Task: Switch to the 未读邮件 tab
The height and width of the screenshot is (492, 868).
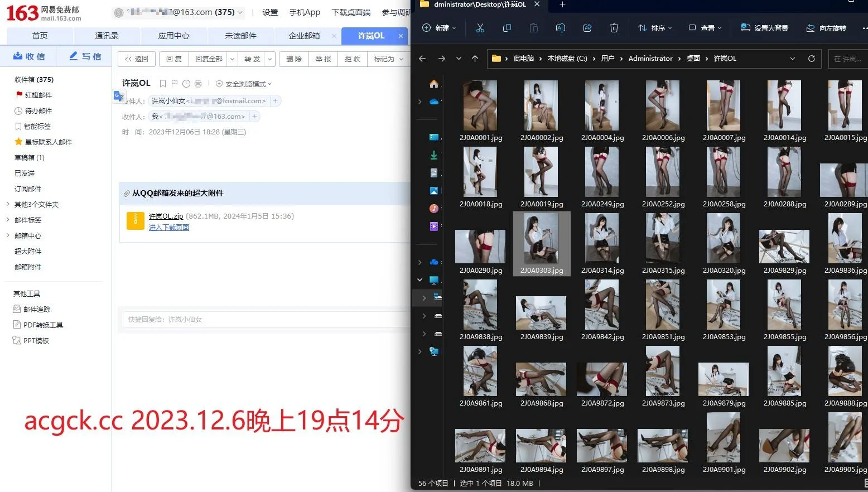Action: coord(240,36)
